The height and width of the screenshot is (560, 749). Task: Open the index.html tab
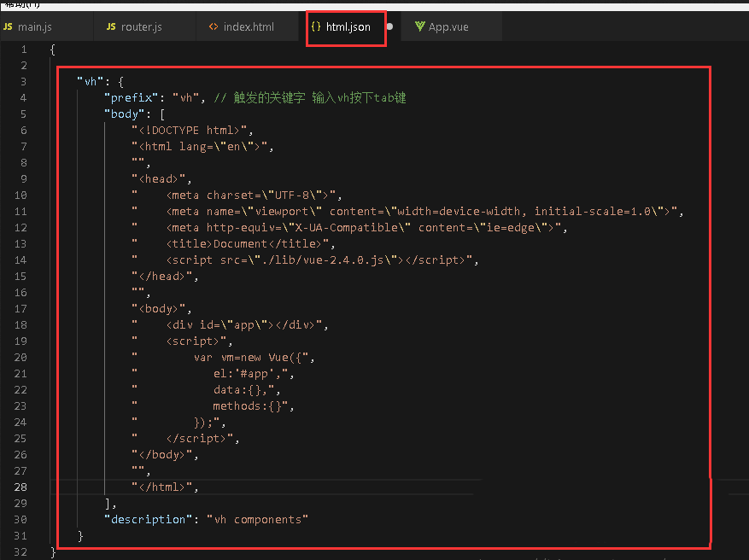coord(247,26)
